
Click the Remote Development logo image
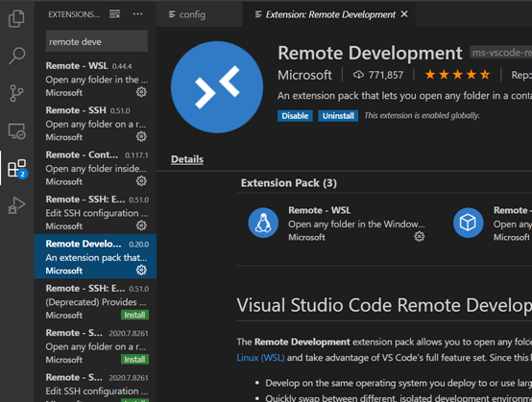[217, 87]
